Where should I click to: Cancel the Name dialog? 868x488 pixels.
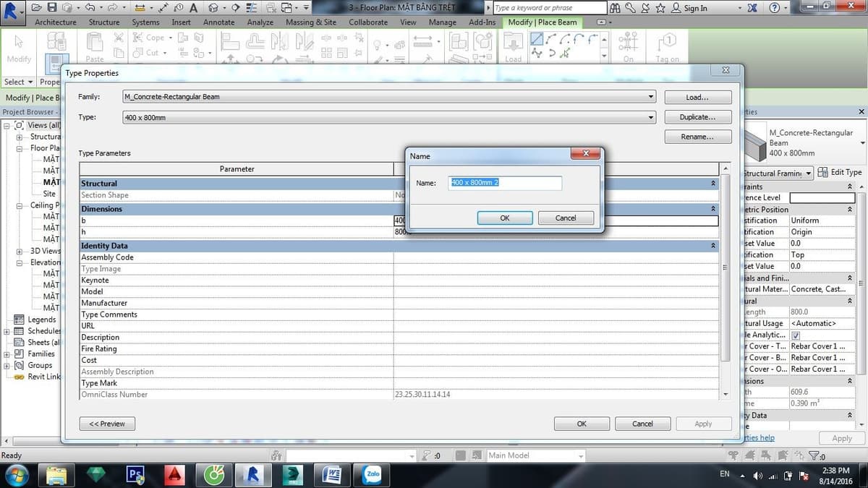[566, 218]
